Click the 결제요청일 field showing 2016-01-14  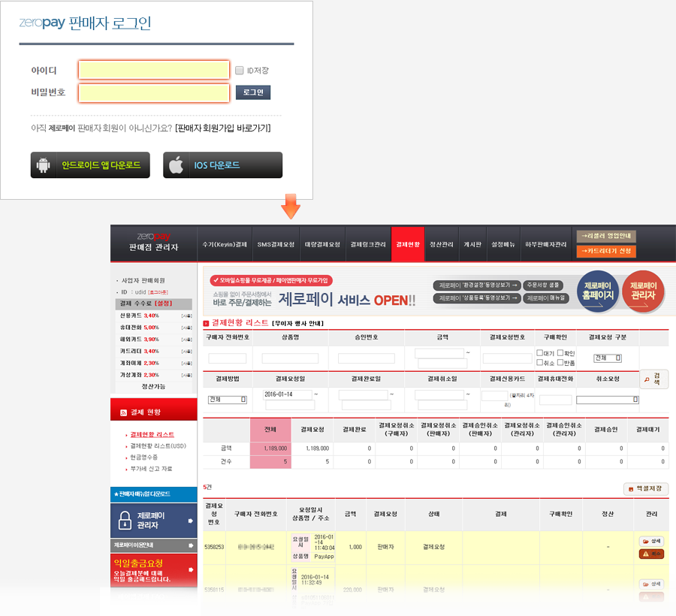(x=288, y=394)
